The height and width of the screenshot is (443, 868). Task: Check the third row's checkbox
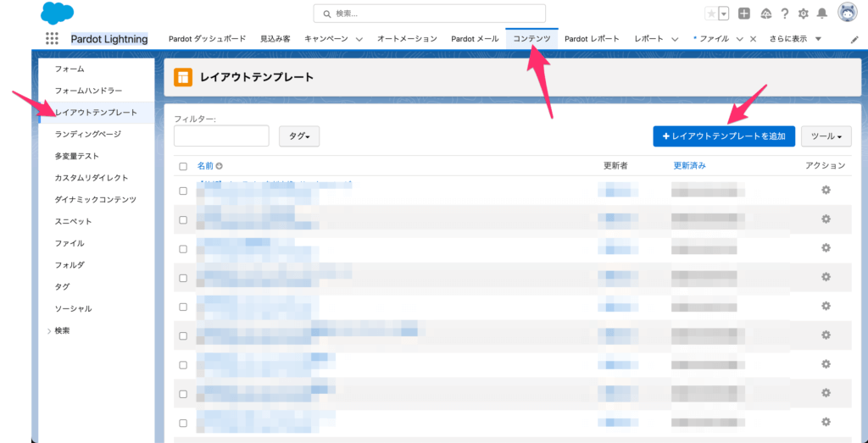183,249
